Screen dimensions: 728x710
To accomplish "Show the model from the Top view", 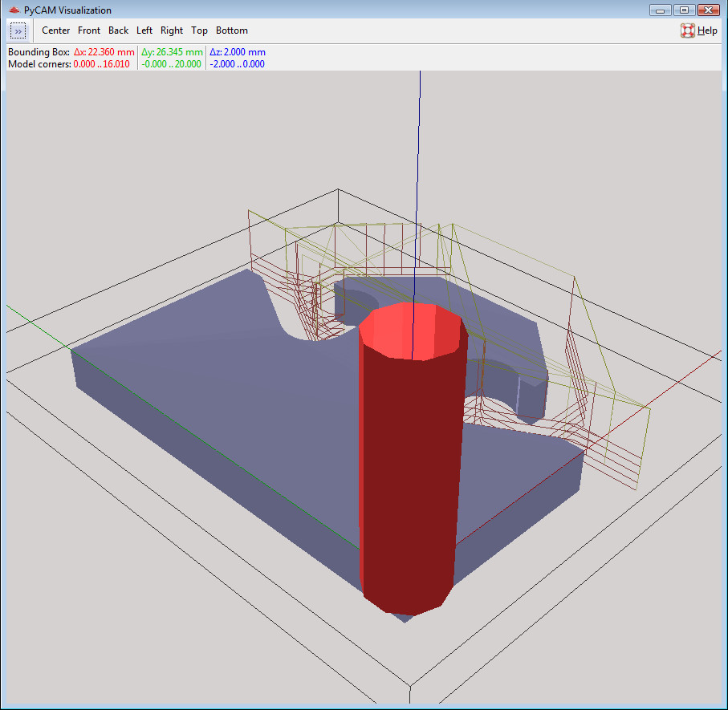I will tap(199, 30).
